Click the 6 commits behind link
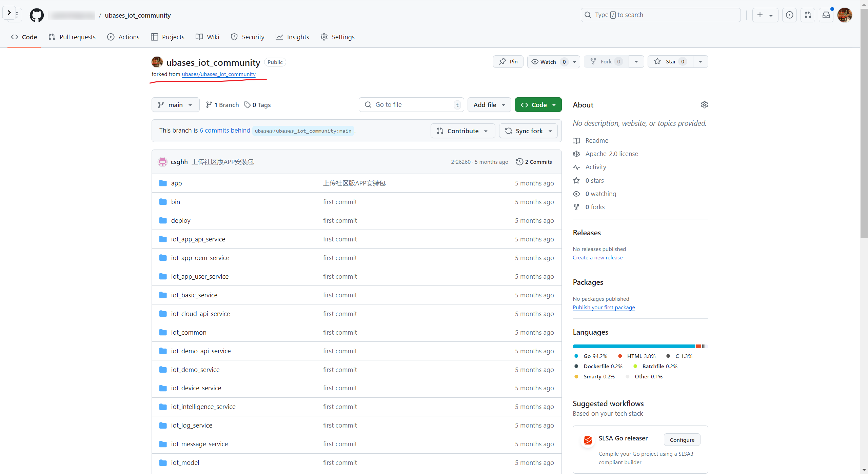This screenshot has width=868, height=474. [x=225, y=131]
